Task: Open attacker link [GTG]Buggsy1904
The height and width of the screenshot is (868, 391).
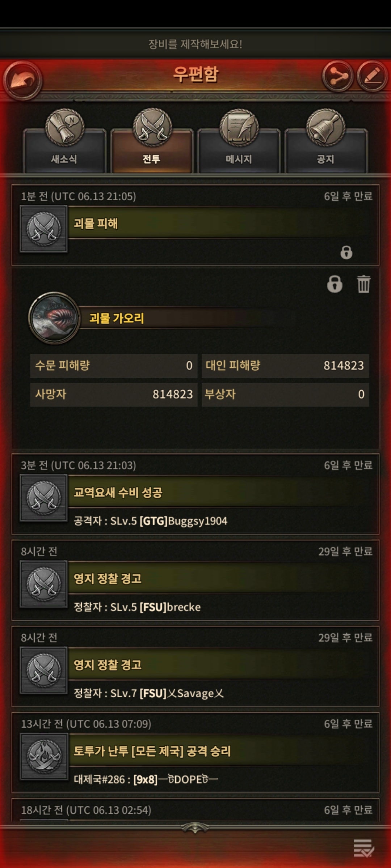Action: pyautogui.click(x=184, y=521)
